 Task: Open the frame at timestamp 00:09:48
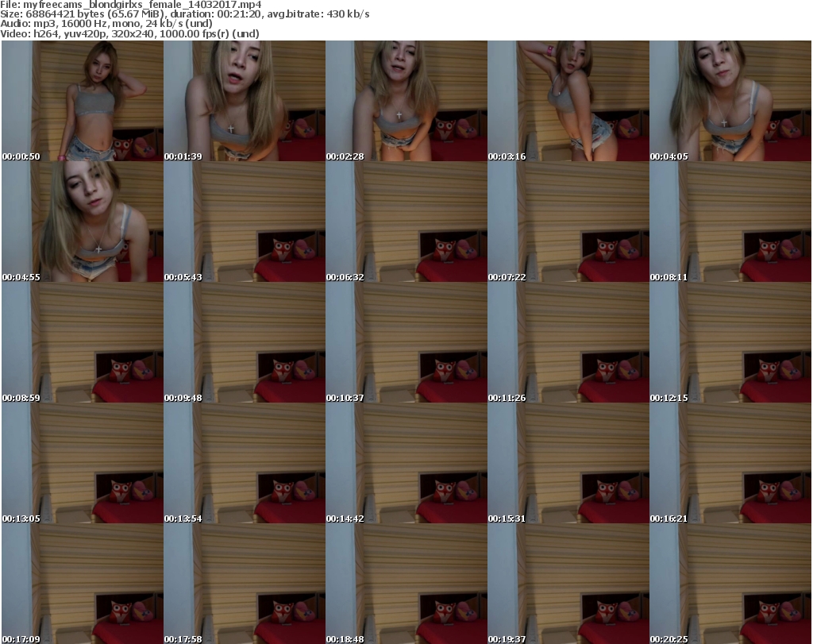[x=245, y=343]
